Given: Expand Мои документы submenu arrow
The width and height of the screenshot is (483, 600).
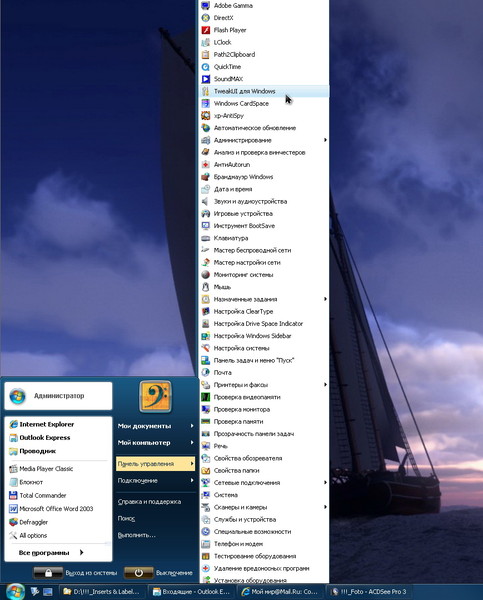Looking at the screenshot, I should pyautogui.click(x=192, y=426).
